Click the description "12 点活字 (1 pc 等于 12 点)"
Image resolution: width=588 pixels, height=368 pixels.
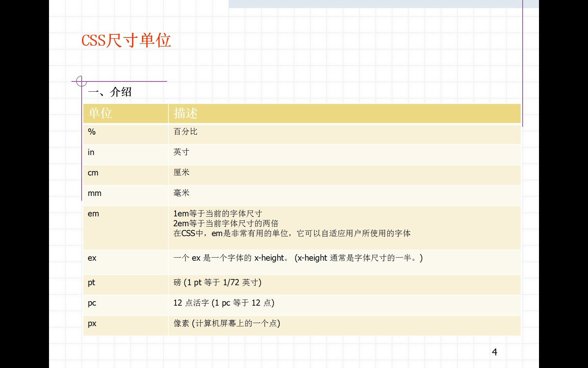pos(224,303)
